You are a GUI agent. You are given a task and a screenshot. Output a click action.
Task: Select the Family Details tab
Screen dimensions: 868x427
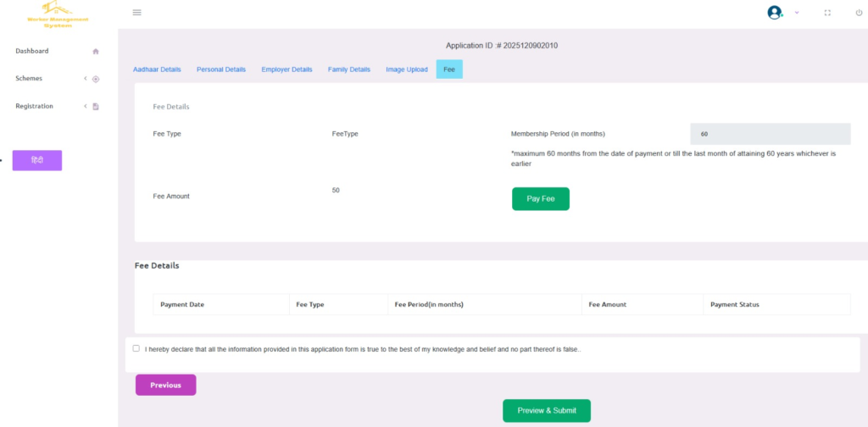(349, 69)
